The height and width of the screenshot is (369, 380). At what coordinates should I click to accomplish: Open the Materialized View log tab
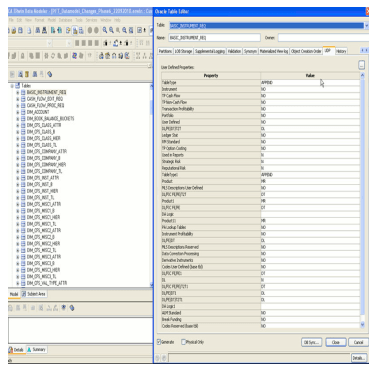(x=274, y=51)
